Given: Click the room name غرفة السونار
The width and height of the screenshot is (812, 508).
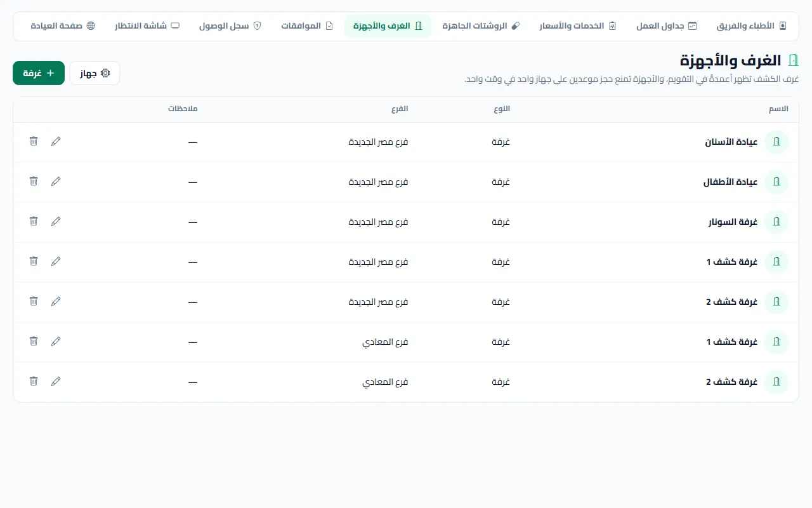Looking at the screenshot, I should click(x=733, y=222).
